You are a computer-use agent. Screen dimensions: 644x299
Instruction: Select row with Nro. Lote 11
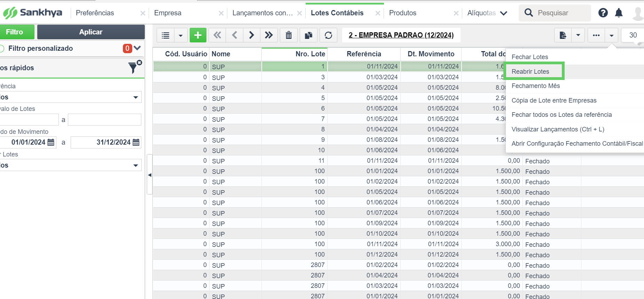[x=399, y=161]
